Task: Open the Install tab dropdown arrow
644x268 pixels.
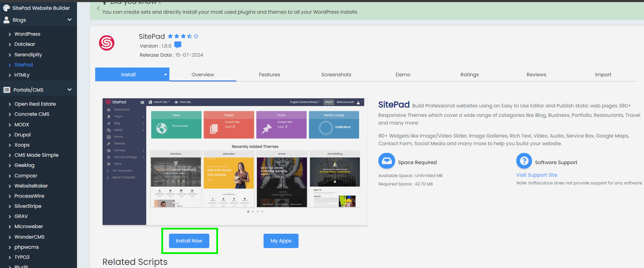Action: click(165, 75)
